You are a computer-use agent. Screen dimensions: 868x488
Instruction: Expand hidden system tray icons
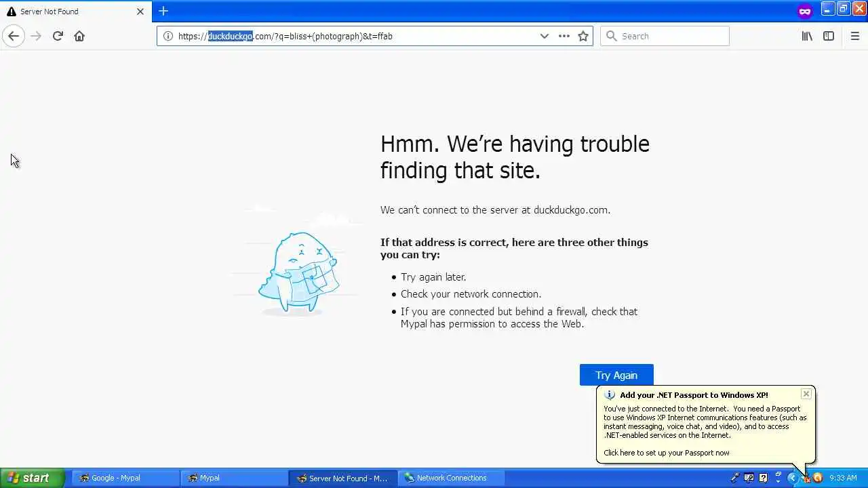[x=792, y=478]
